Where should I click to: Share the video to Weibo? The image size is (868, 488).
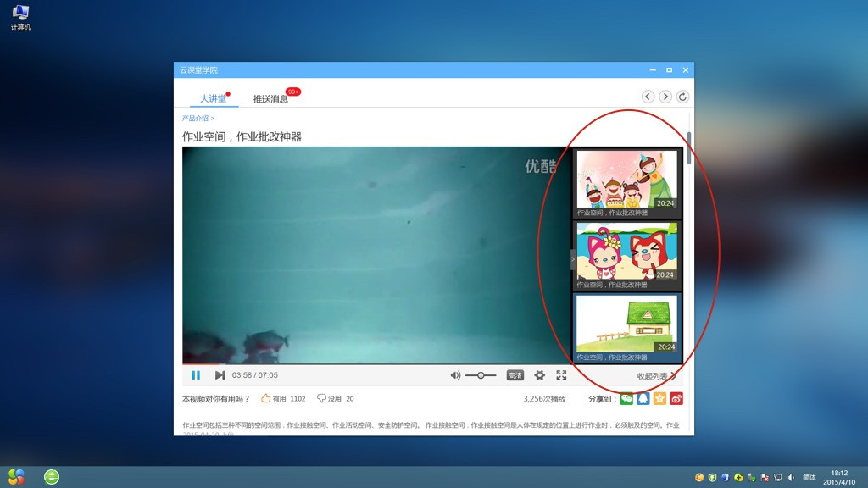point(676,398)
